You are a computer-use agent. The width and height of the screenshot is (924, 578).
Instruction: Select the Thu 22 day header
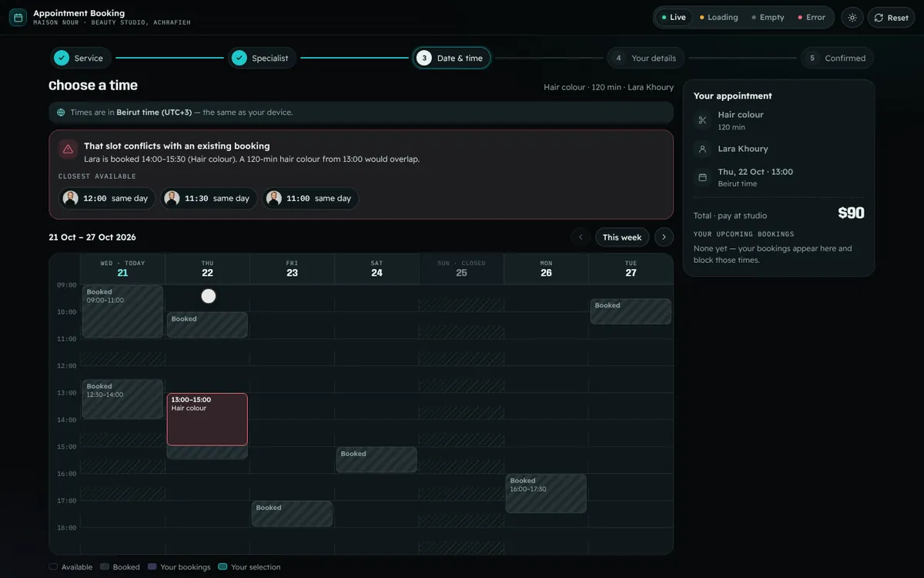click(x=207, y=268)
